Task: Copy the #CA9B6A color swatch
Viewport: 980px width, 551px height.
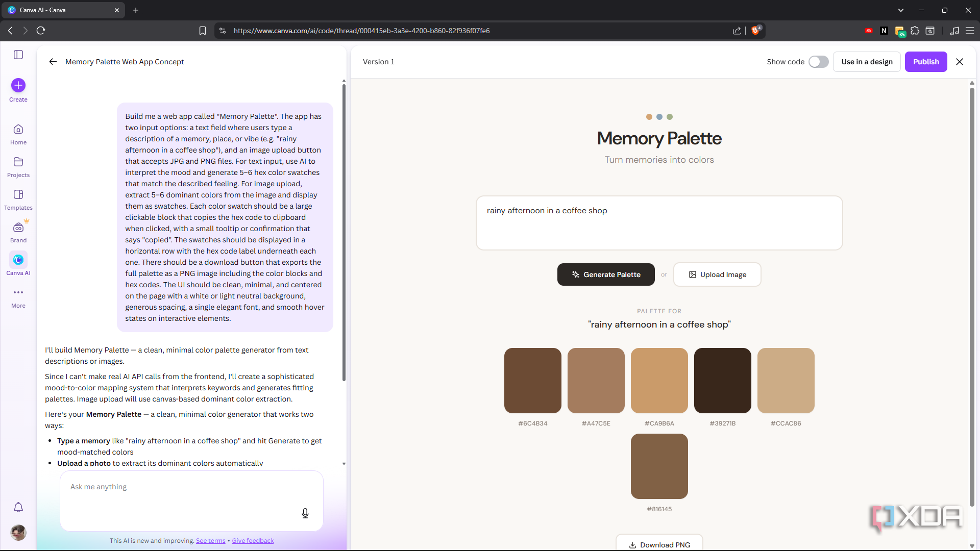Action: tap(659, 381)
